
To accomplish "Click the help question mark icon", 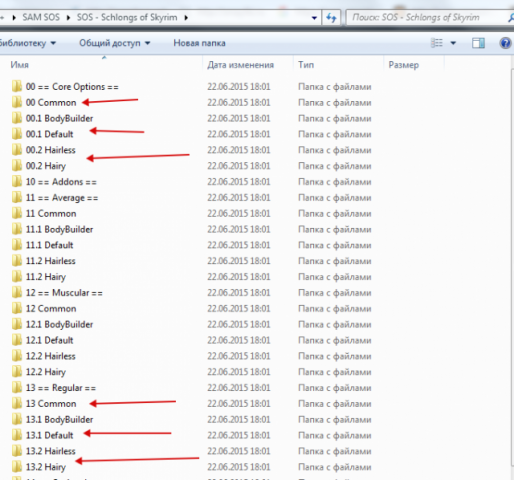I will [506, 43].
